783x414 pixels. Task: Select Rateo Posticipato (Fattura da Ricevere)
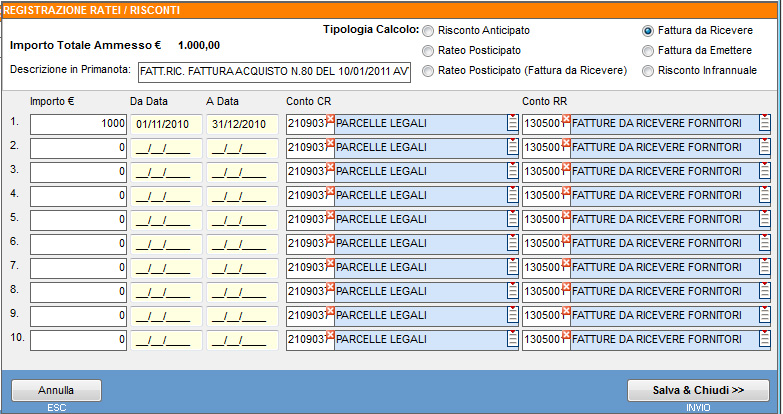coord(429,70)
